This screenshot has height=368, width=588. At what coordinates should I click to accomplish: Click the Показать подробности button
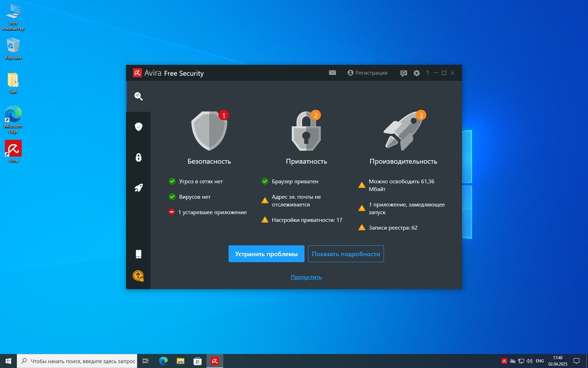pos(346,254)
